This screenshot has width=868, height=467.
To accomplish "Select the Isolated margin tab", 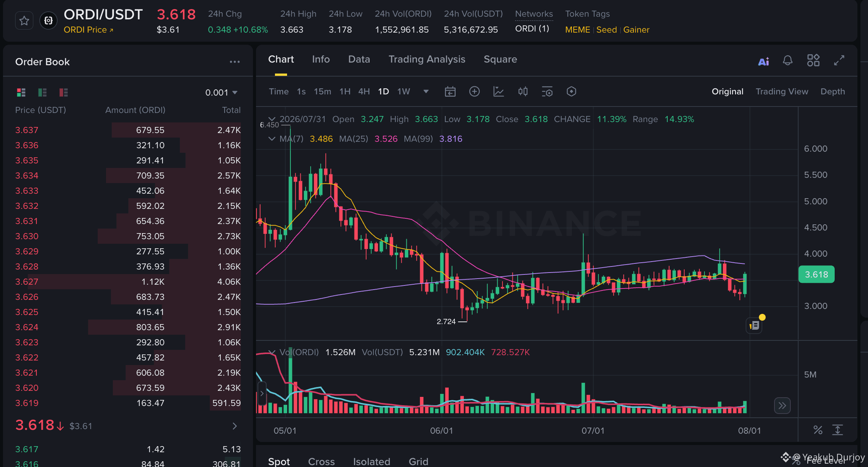I will (x=372, y=461).
